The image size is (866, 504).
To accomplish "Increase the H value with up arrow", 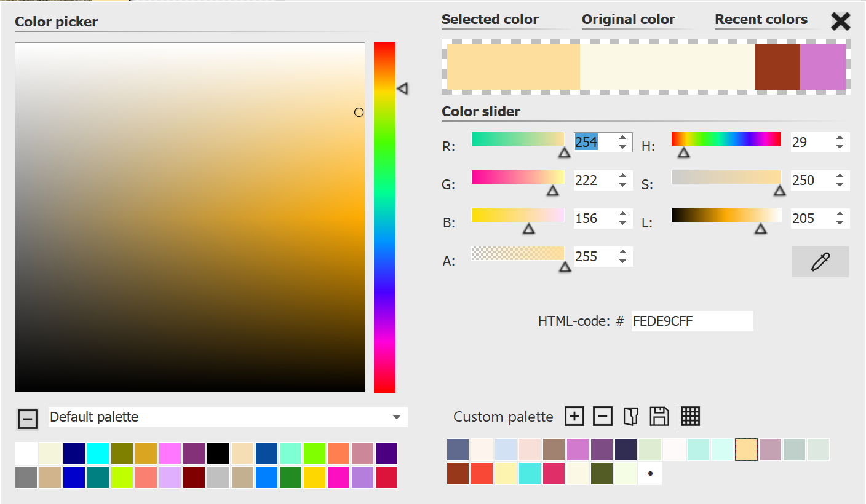I will [840, 138].
